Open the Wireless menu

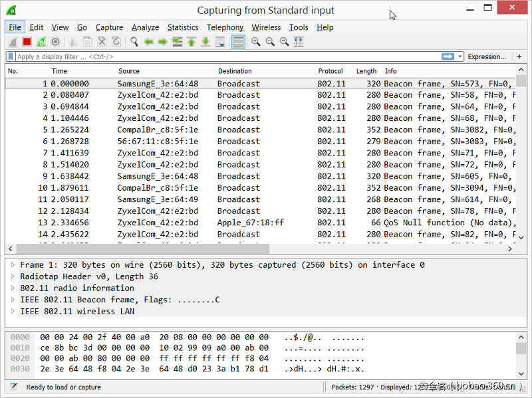266,27
